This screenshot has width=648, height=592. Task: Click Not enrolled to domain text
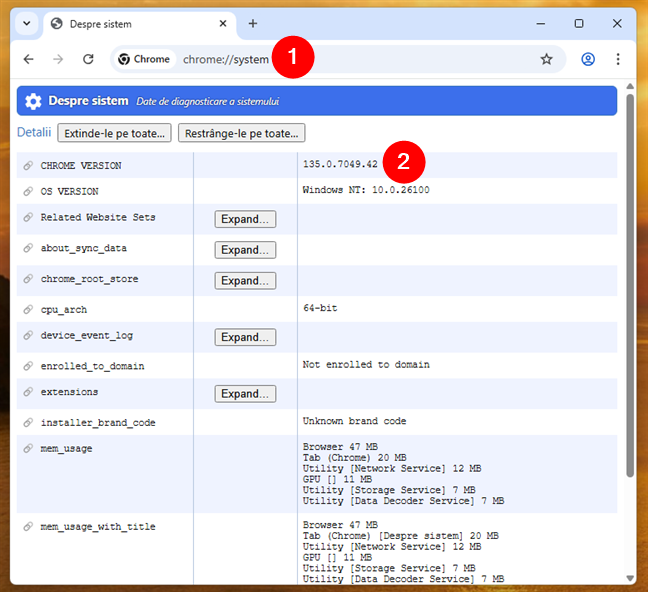[366, 365]
